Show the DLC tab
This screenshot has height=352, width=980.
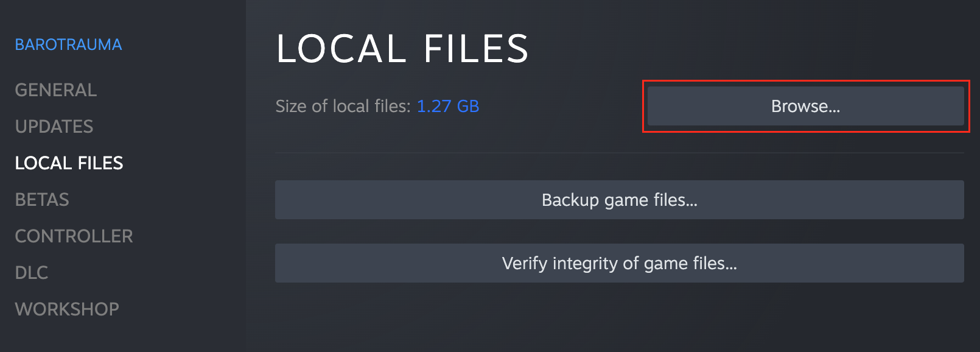click(32, 273)
